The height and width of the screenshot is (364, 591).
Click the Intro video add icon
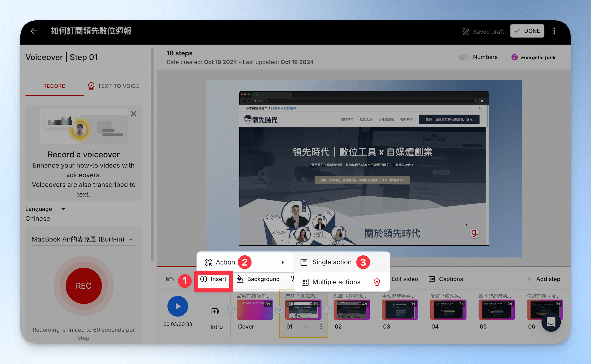[215, 311]
